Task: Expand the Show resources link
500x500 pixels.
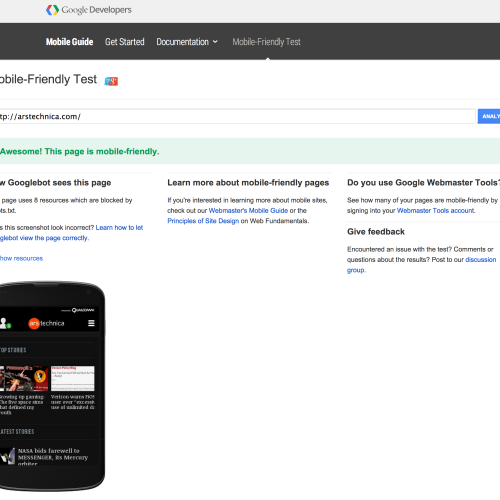Action: (21, 258)
